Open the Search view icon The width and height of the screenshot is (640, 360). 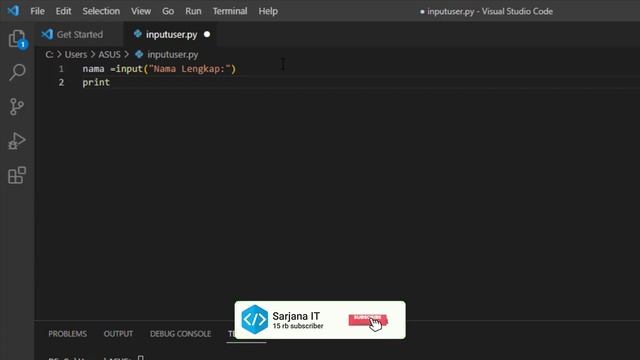coord(17,73)
